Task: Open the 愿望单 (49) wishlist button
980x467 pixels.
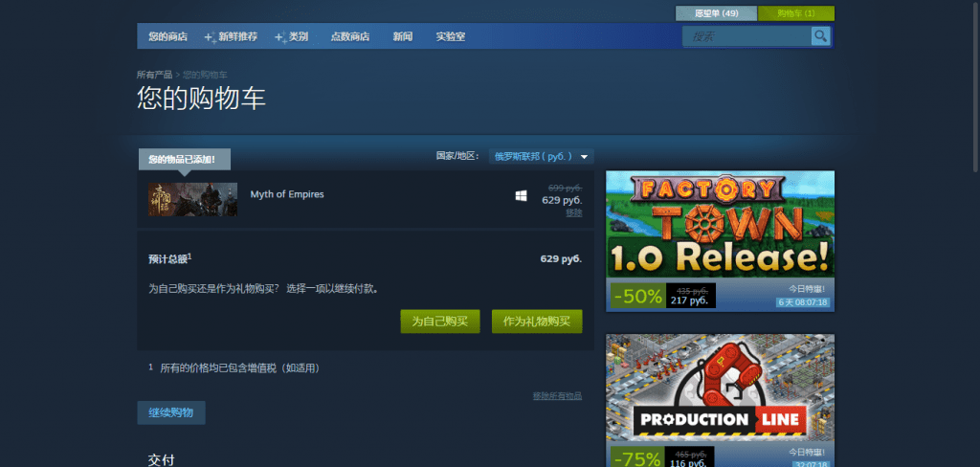Action: tap(716, 13)
